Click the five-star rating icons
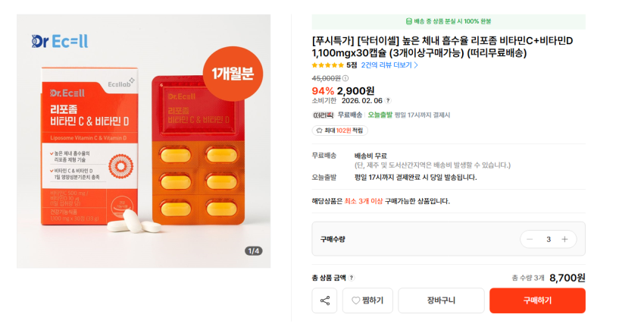Screen dimensions: 644x324 [327, 65]
